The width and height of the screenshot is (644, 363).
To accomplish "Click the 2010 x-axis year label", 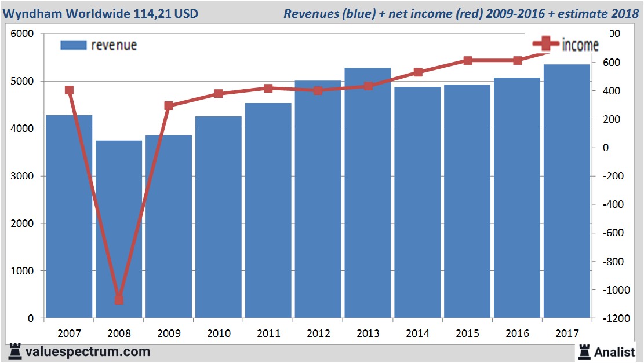I will click(x=219, y=333).
